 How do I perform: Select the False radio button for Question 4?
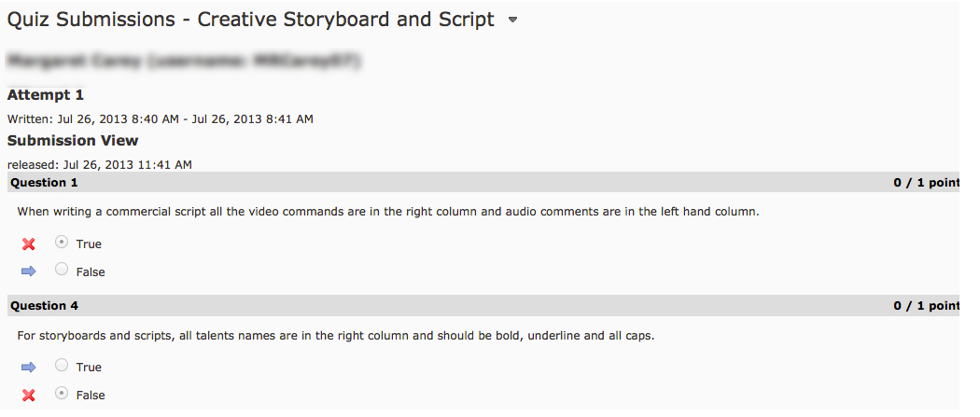62,394
